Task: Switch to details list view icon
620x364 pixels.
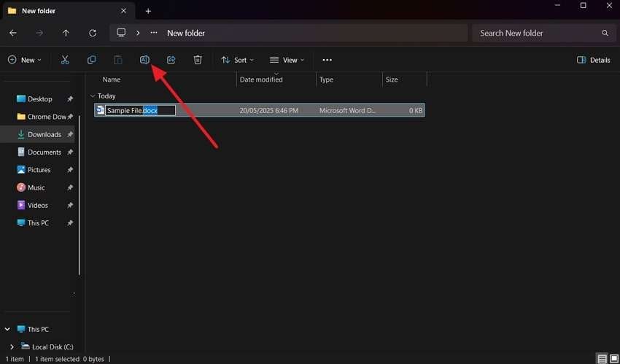Action: click(602, 359)
